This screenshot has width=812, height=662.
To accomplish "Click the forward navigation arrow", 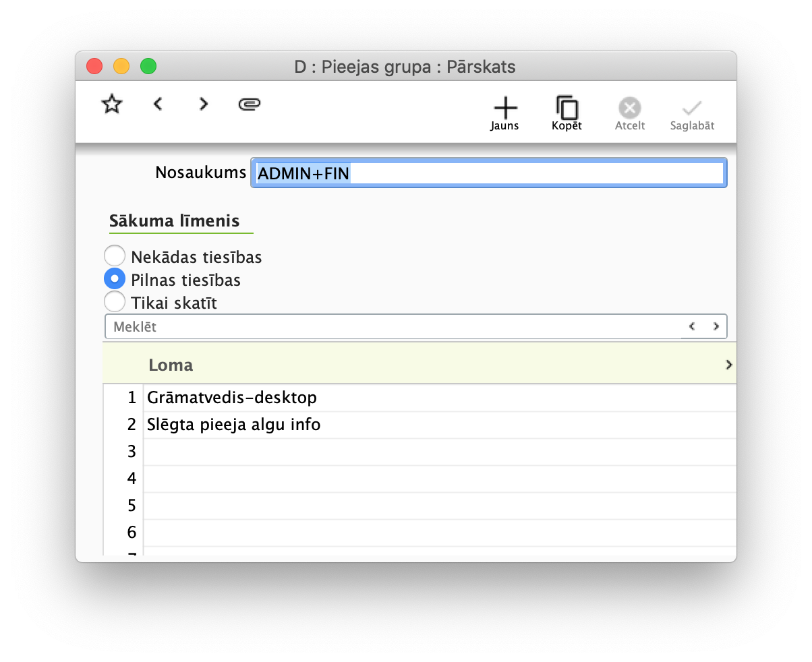I will click(203, 103).
